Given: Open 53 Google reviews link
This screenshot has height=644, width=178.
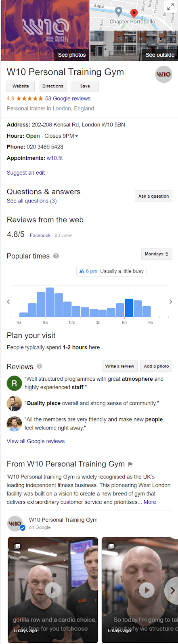Looking at the screenshot, I should pyautogui.click(x=68, y=99).
